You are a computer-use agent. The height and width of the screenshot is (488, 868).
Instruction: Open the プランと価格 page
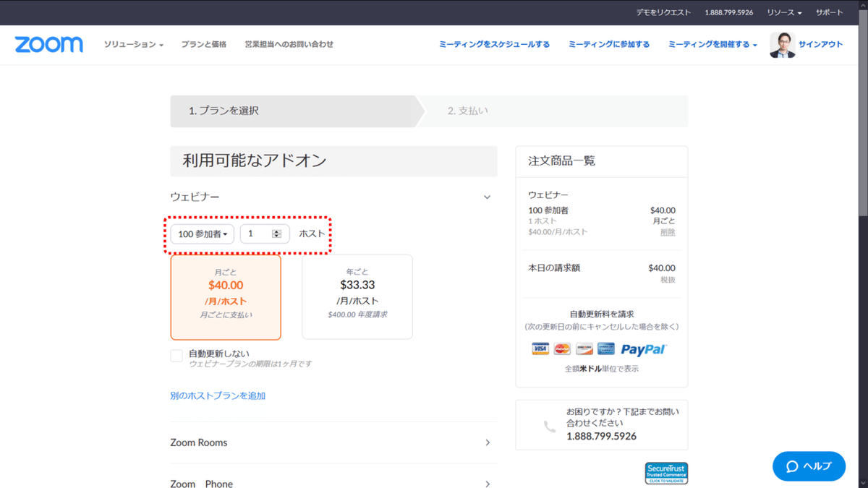tap(204, 45)
